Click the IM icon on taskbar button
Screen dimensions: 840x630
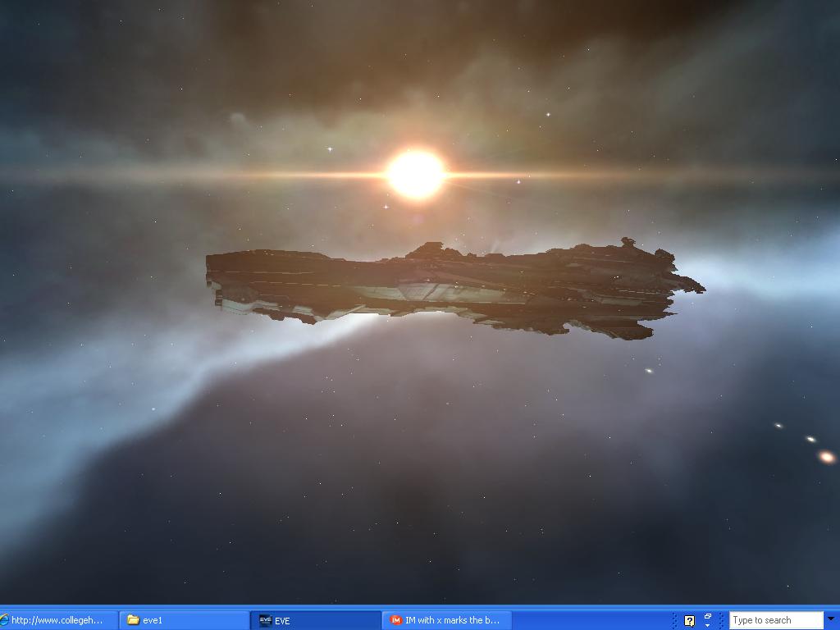(396, 620)
